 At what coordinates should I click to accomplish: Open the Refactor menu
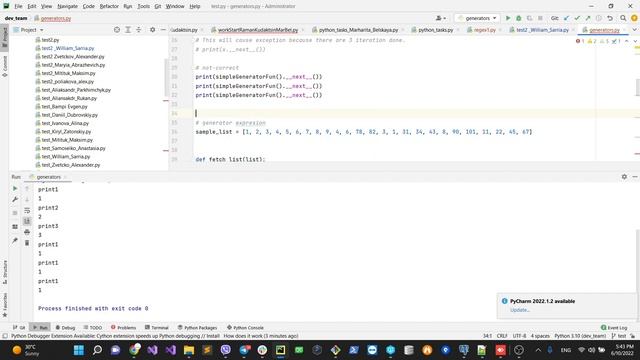click(109, 6)
